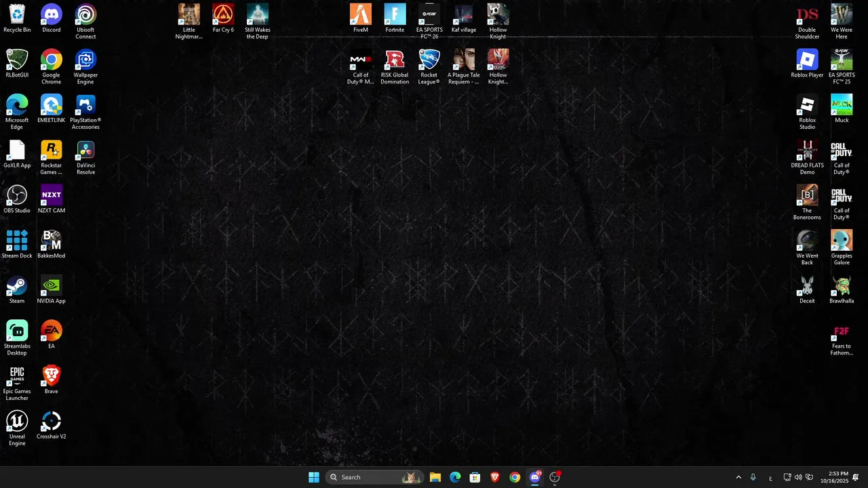
Task: Open the OBS Studio desktop shortcut
Action: (x=17, y=199)
